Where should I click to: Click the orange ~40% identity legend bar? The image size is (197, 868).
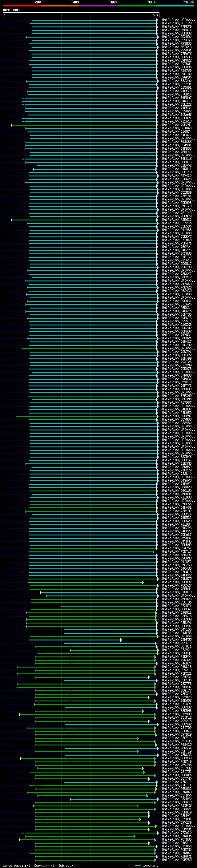click(60, 6)
